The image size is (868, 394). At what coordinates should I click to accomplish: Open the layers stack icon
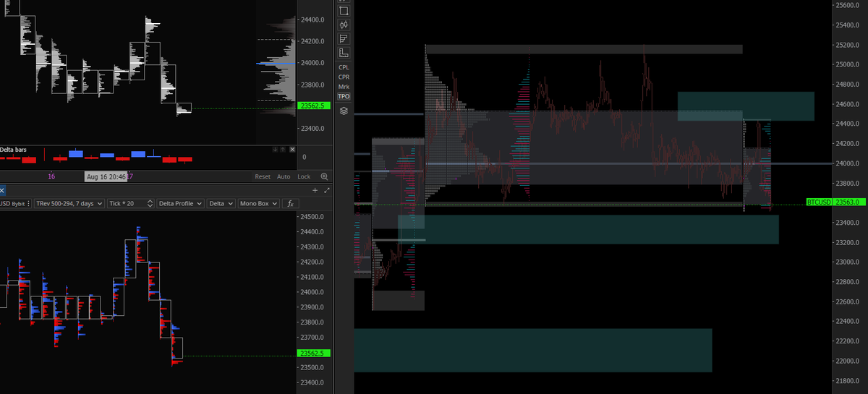click(344, 111)
